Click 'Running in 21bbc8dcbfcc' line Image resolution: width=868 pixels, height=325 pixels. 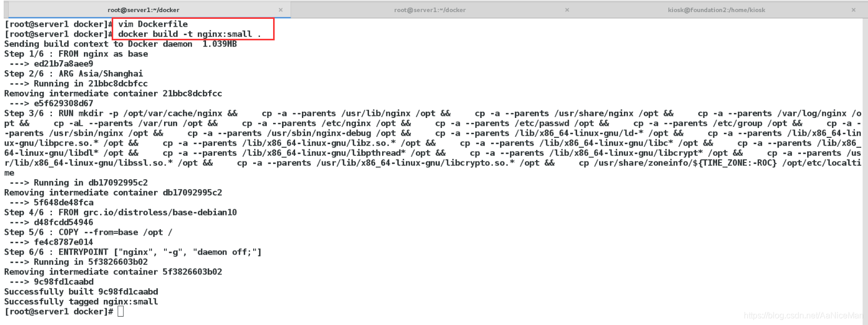(x=79, y=84)
